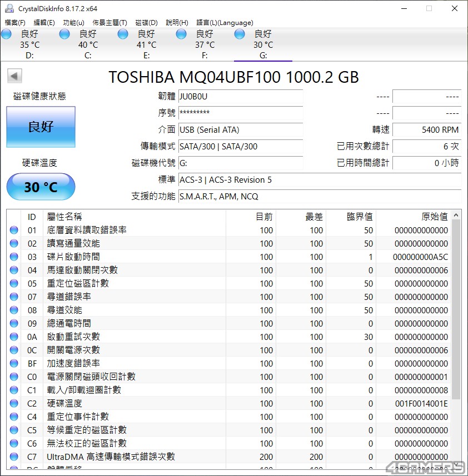Viewport: 468px width, 476px height.
Task: Click the scroll up arrow of attribute list
Action: [x=456, y=216]
